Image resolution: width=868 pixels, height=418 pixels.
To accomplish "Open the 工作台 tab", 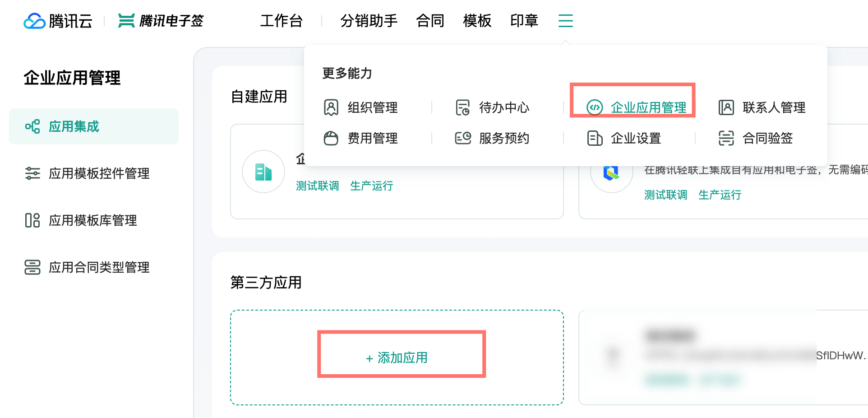I will (x=282, y=21).
